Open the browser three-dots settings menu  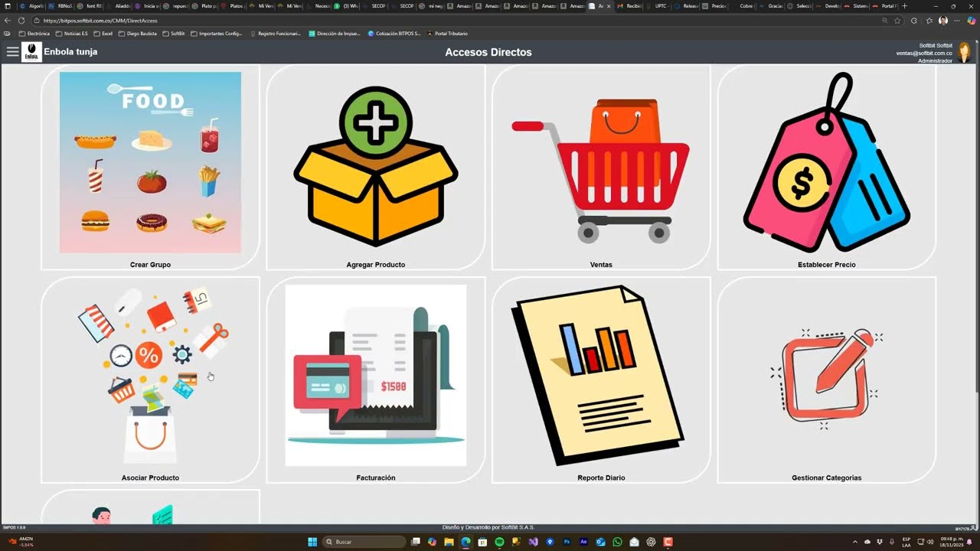[x=957, y=21]
